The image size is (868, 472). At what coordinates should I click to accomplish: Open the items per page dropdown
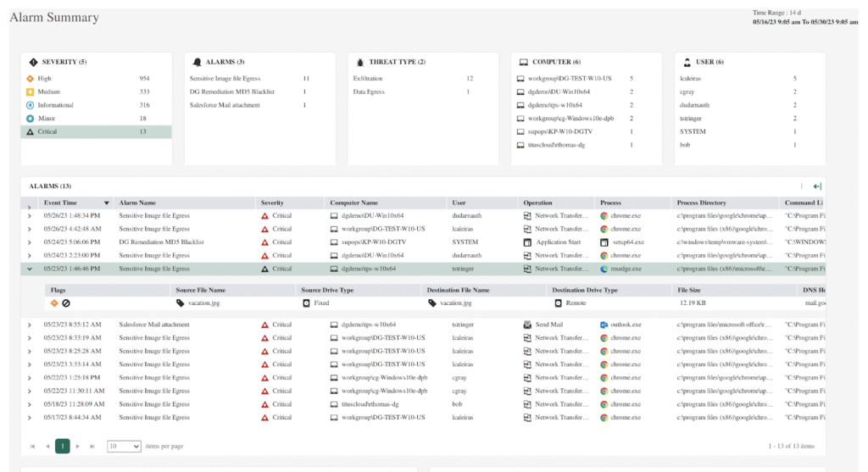point(124,446)
